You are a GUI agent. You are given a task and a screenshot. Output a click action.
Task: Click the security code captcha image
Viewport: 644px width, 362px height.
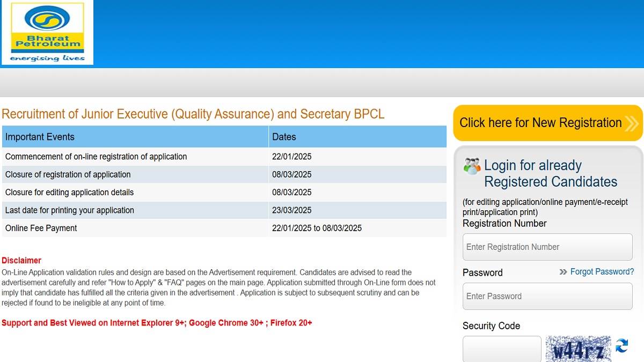[x=579, y=349]
